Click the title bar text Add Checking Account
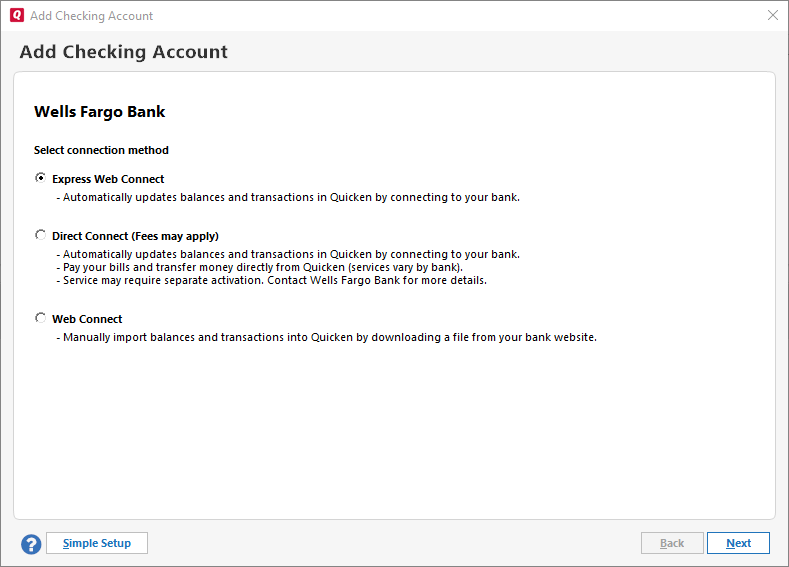789x567 pixels. click(92, 15)
